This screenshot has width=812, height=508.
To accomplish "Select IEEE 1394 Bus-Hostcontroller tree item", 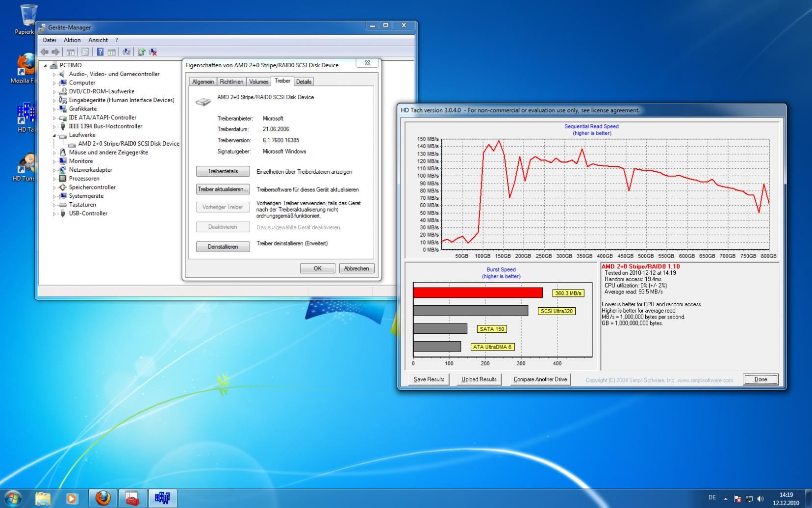I will pyautogui.click(x=105, y=127).
